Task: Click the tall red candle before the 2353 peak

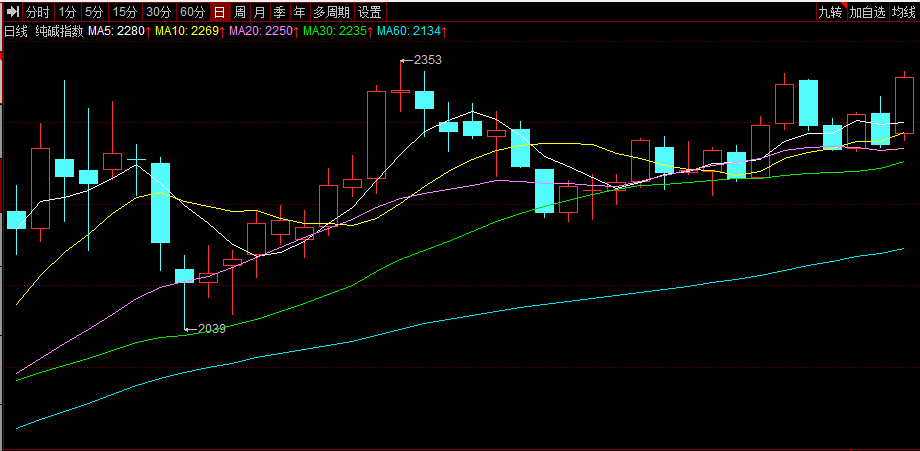Action: (x=377, y=135)
